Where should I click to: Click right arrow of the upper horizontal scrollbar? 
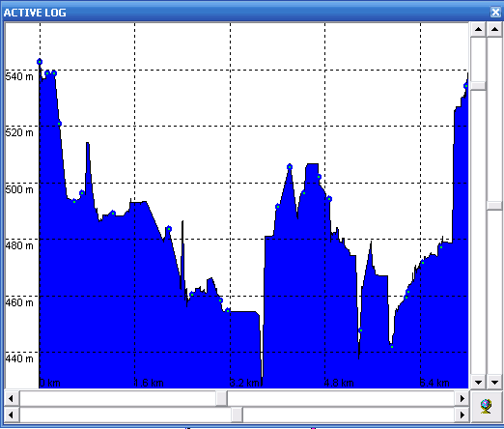click(462, 398)
